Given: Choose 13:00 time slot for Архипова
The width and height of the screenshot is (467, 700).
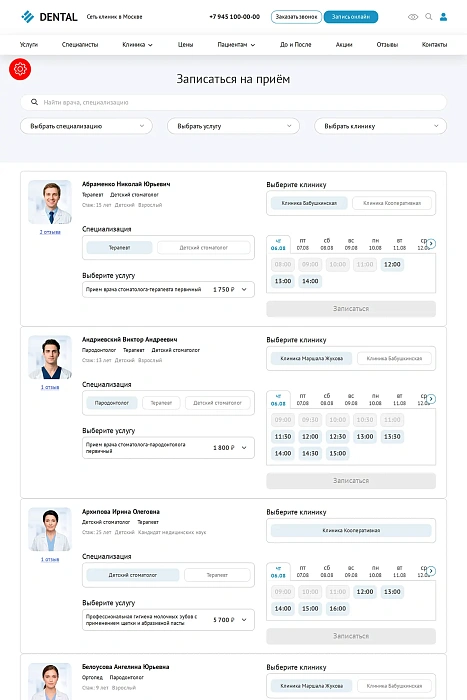Looking at the screenshot, I should tap(392, 592).
